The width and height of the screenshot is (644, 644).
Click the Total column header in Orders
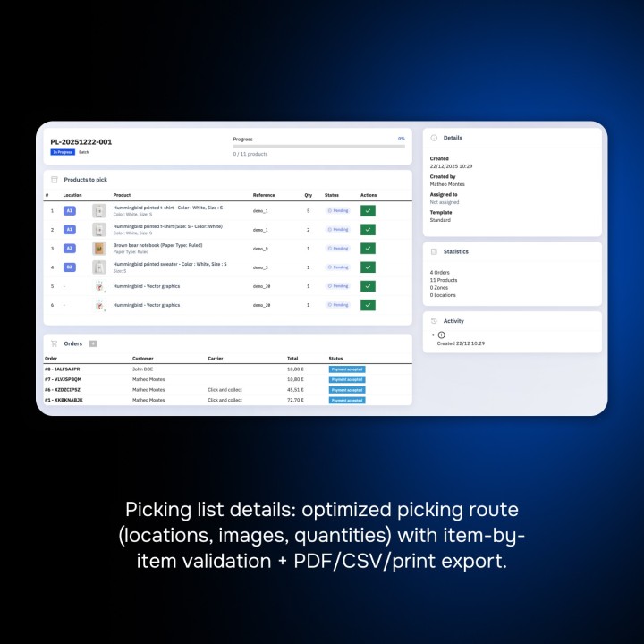[x=292, y=359]
